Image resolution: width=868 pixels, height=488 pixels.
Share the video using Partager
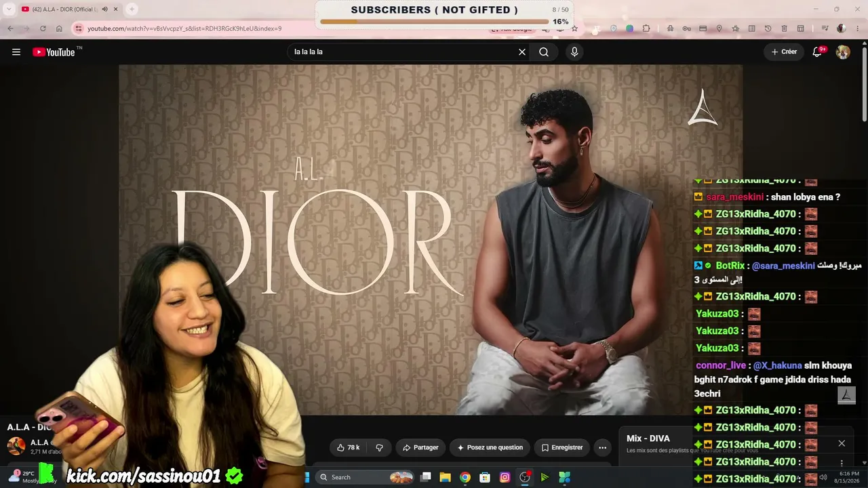pyautogui.click(x=420, y=448)
